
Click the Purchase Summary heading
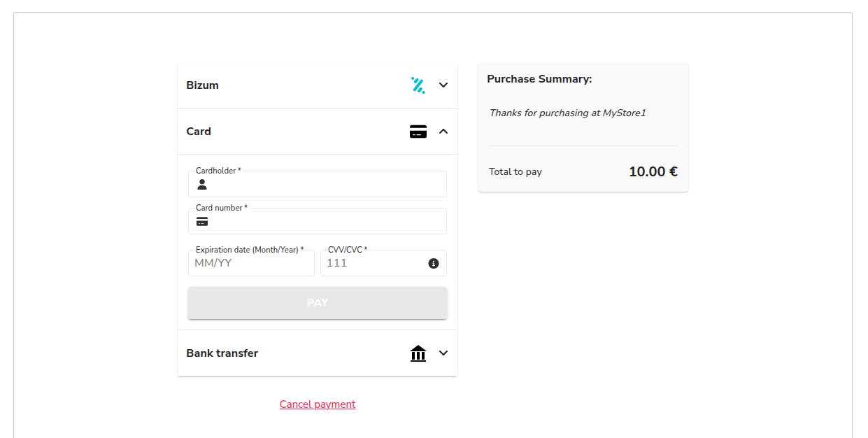(x=539, y=79)
